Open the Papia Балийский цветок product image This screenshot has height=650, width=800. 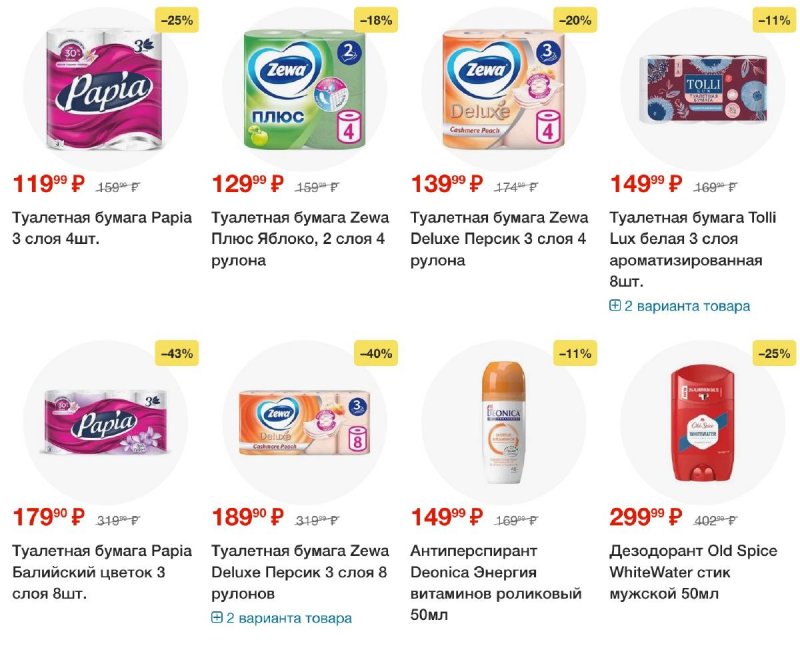pos(105,422)
